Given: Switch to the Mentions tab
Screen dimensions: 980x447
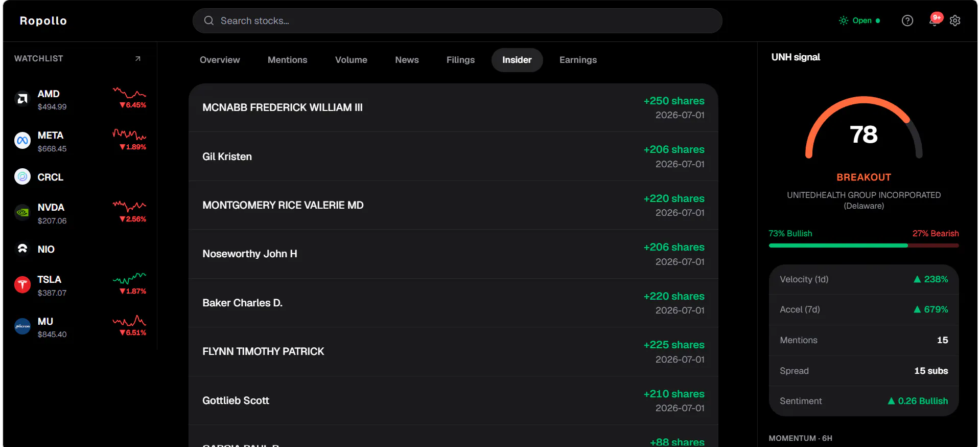Looking at the screenshot, I should coord(288,60).
